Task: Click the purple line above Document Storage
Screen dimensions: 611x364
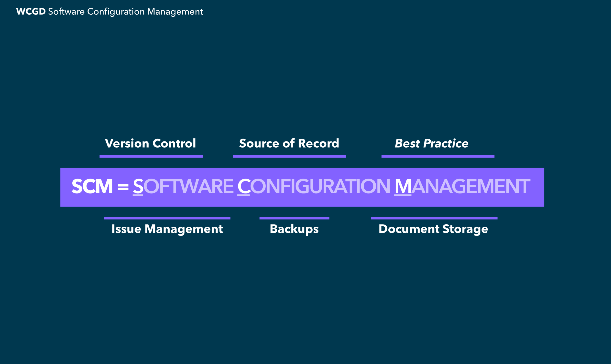Action: point(434,218)
